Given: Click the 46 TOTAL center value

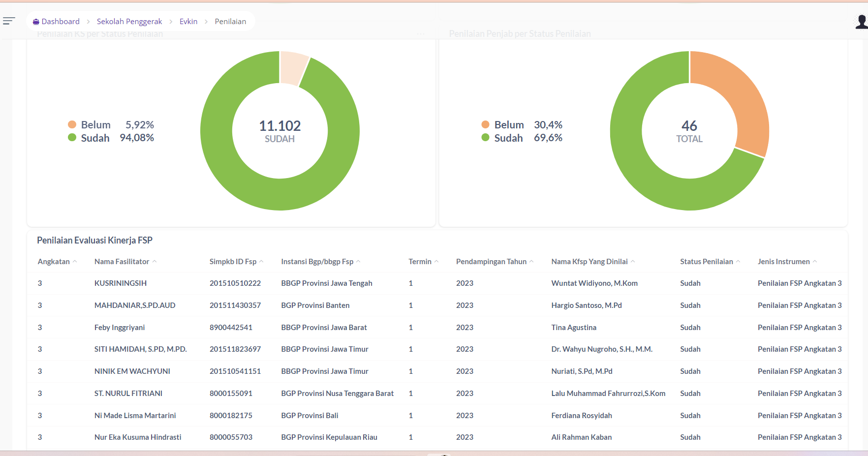Looking at the screenshot, I should point(689,131).
